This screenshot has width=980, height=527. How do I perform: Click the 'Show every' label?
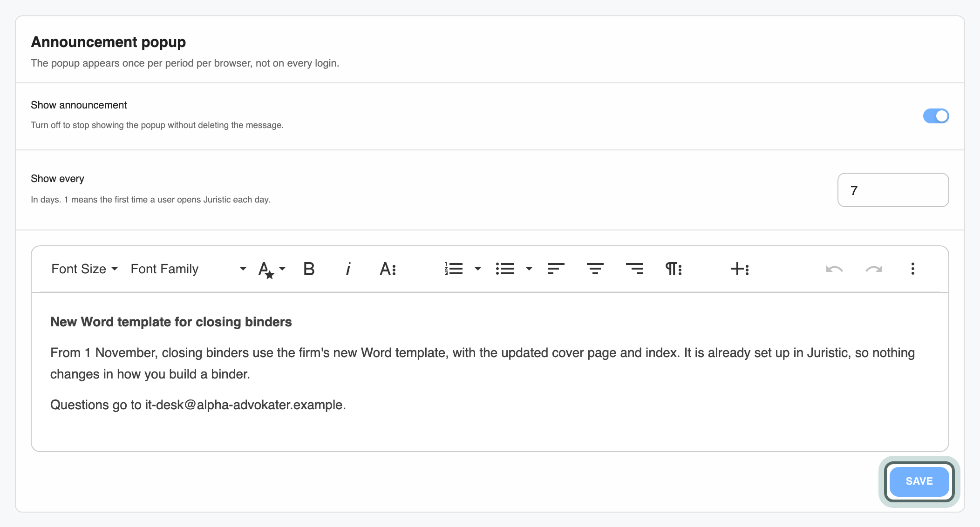click(x=57, y=178)
